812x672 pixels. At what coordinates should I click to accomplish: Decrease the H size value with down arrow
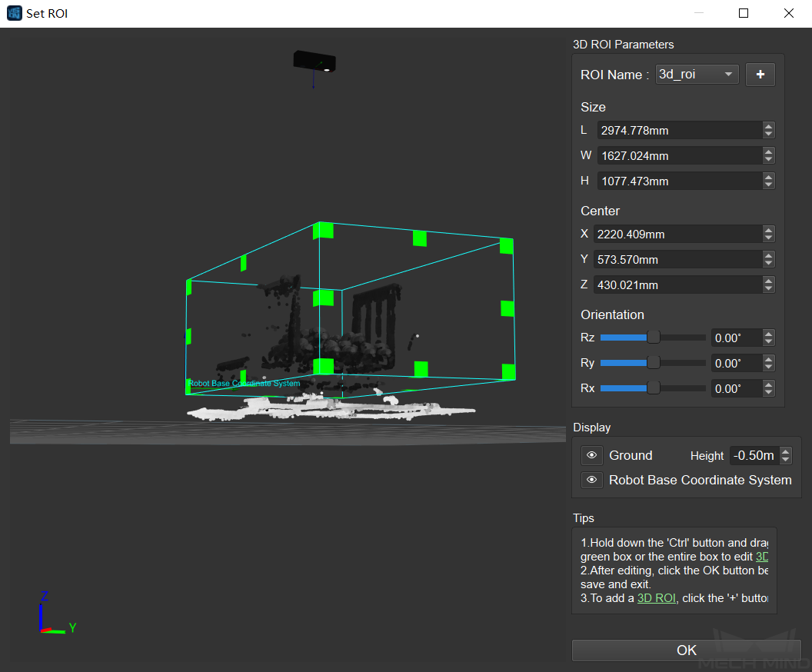tap(769, 185)
